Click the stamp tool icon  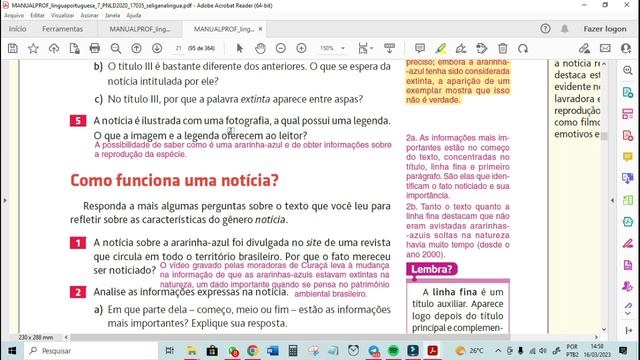[482, 48]
